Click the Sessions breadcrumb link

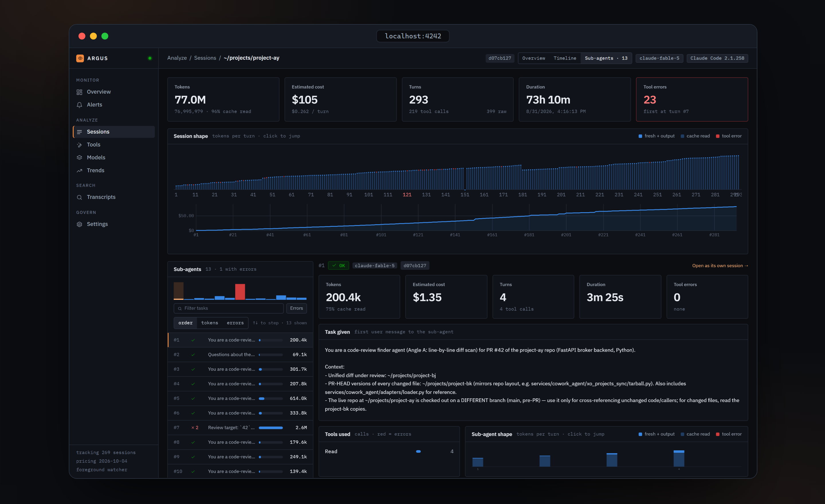coord(205,58)
